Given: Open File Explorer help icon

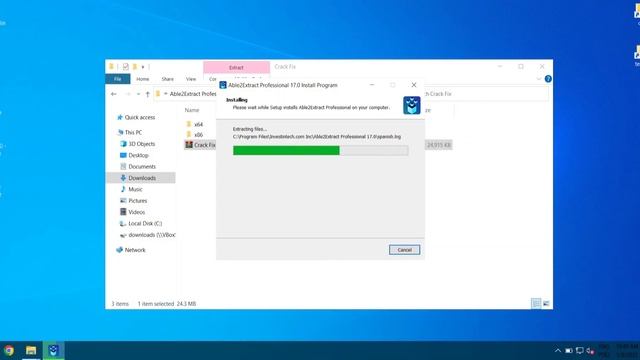Looking at the screenshot, I should (x=548, y=79).
